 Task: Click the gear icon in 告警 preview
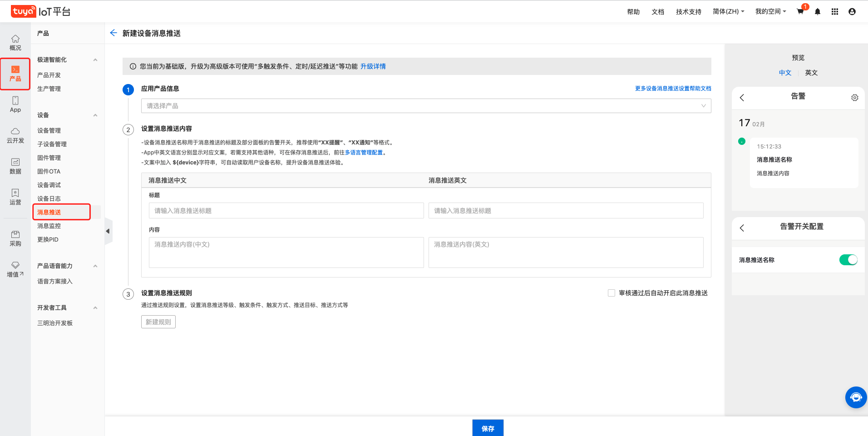tap(854, 98)
